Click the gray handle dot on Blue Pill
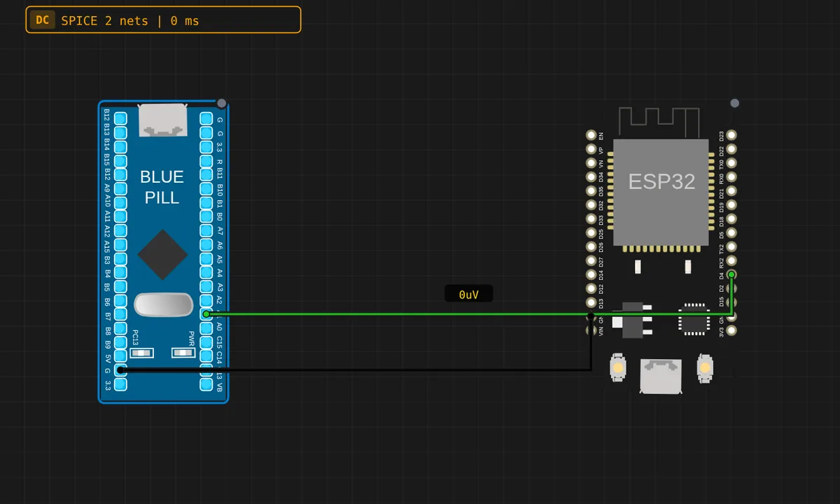Viewport: 840px width, 504px height. 222,104
